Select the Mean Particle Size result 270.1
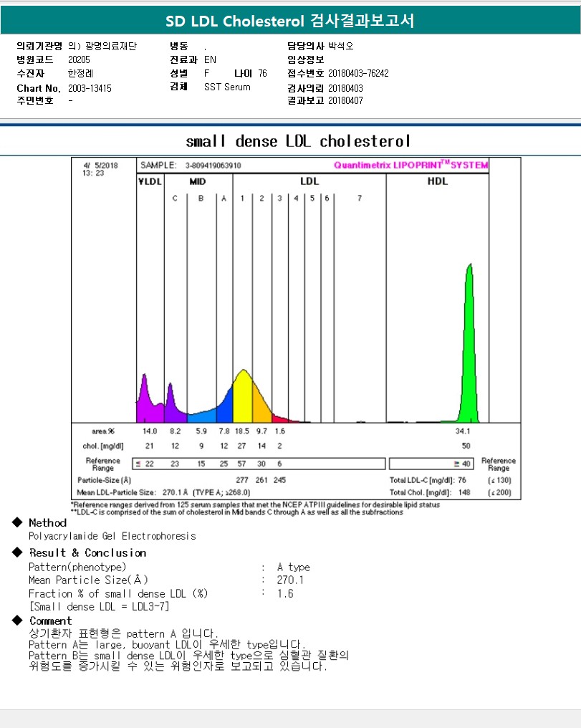 click(290, 580)
